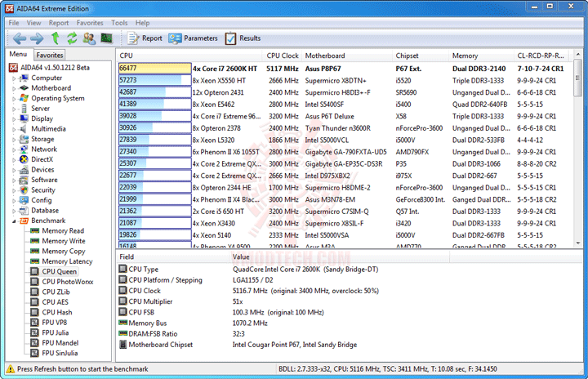Select the CPU PhotoWorxx benchmark
588x379 pixels.
point(68,282)
